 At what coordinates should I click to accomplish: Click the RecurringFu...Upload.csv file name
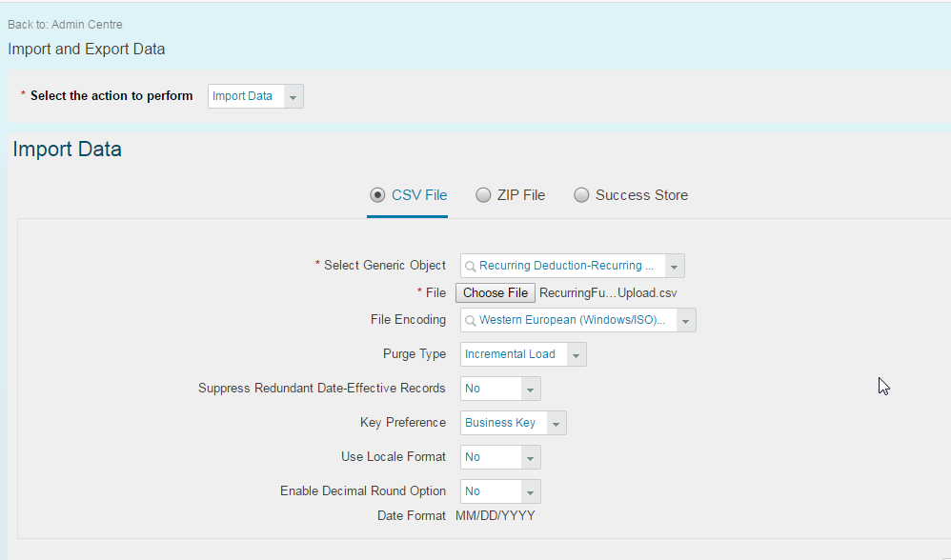pyautogui.click(x=608, y=293)
